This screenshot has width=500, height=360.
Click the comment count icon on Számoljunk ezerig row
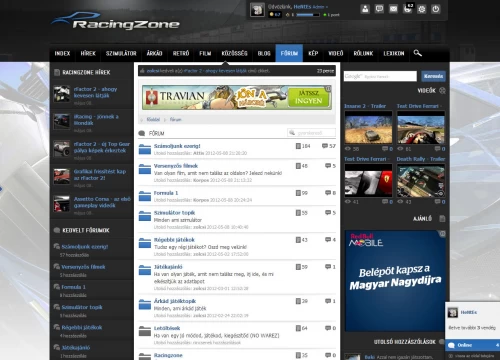(x=325, y=146)
